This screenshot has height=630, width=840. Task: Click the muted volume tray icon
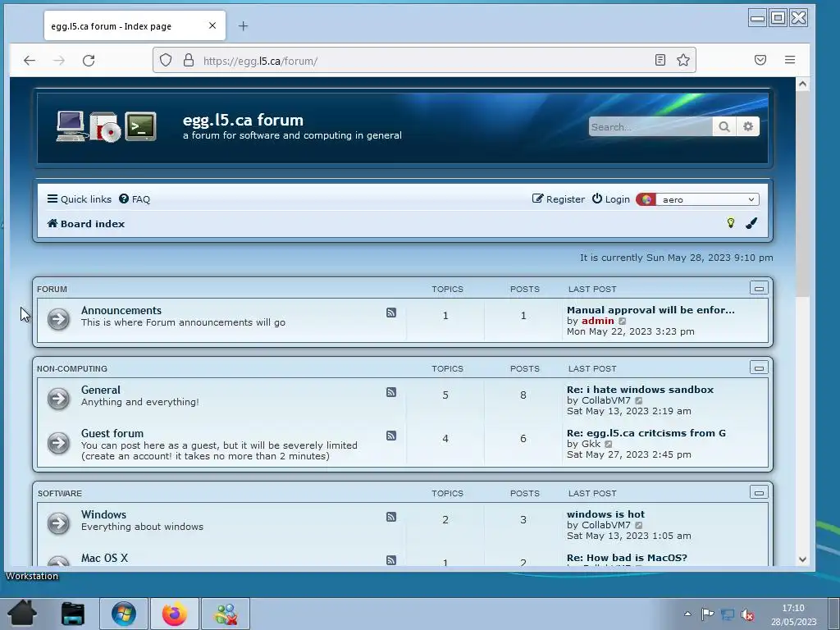(x=747, y=614)
